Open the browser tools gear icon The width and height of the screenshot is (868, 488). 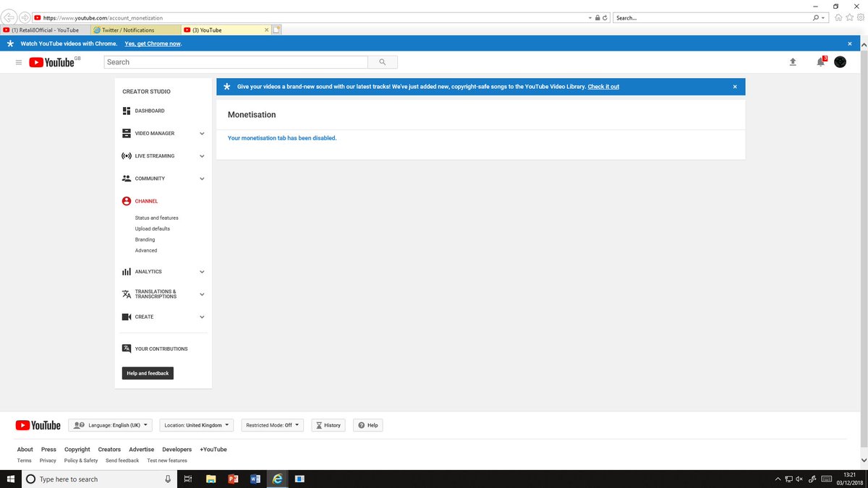coord(859,17)
